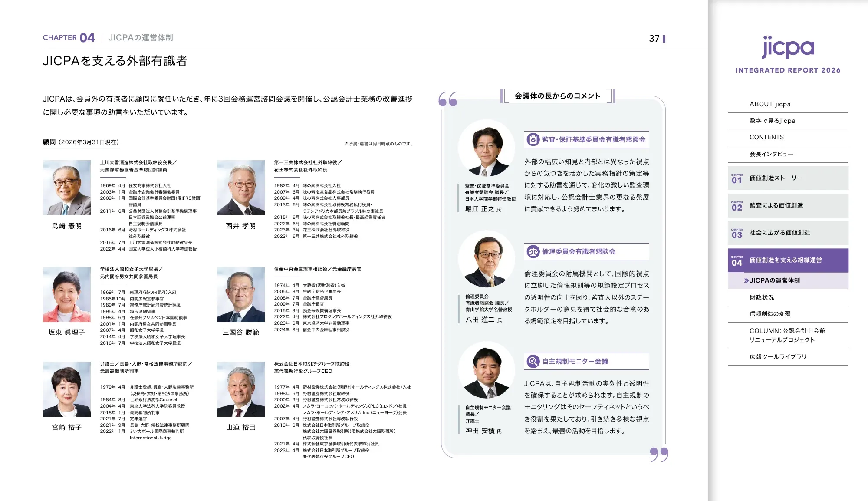
Task: Click the CHAPTER 04 header label
Action: (x=69, y=38)
